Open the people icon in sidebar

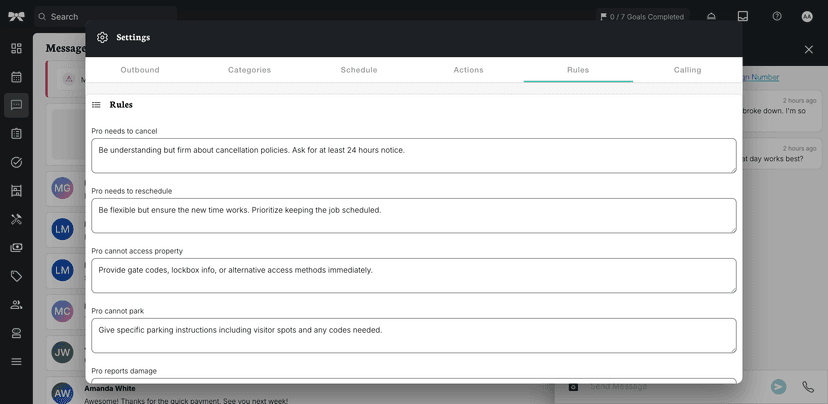click(16, 304)
